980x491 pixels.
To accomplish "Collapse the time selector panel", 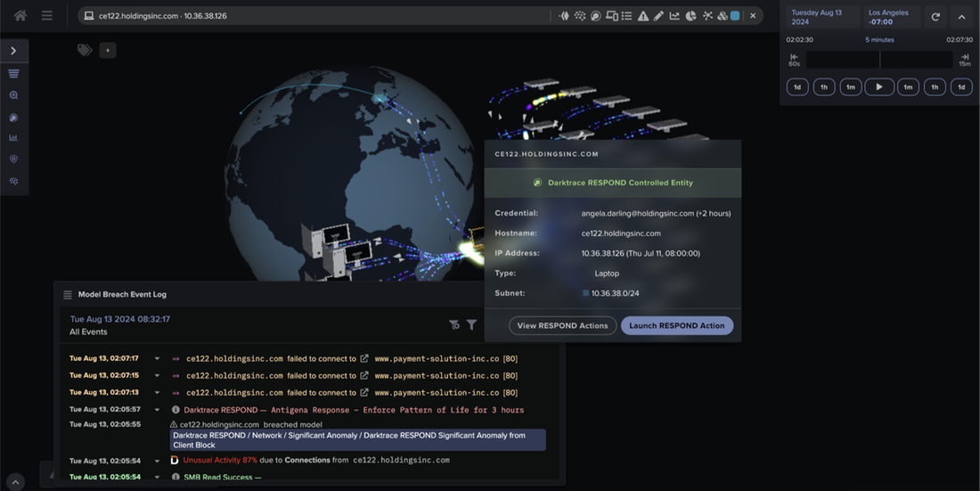I will (961, 17).
